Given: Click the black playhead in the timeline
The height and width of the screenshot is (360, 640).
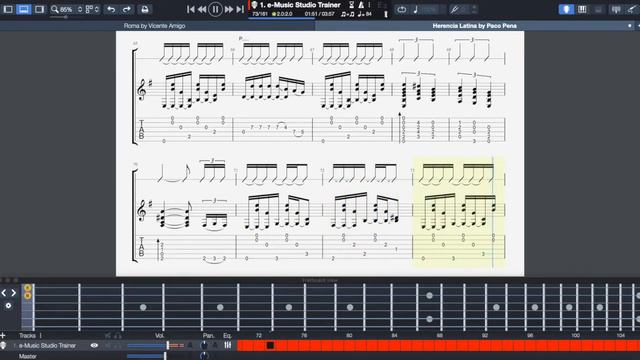Looking at the screenshot, I should point(270,346).
